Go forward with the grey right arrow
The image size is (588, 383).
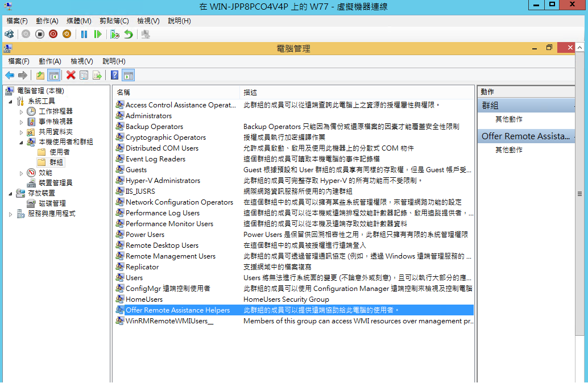[x=23, y=76]
